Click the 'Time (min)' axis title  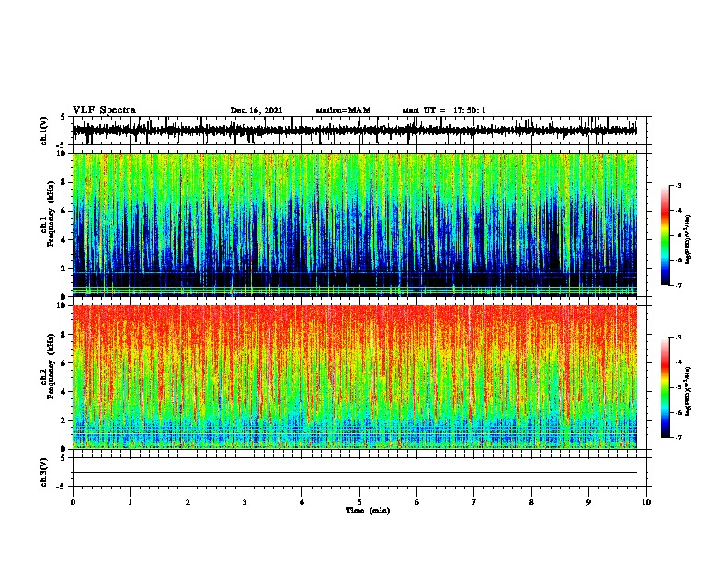click(x=368, y=511)
